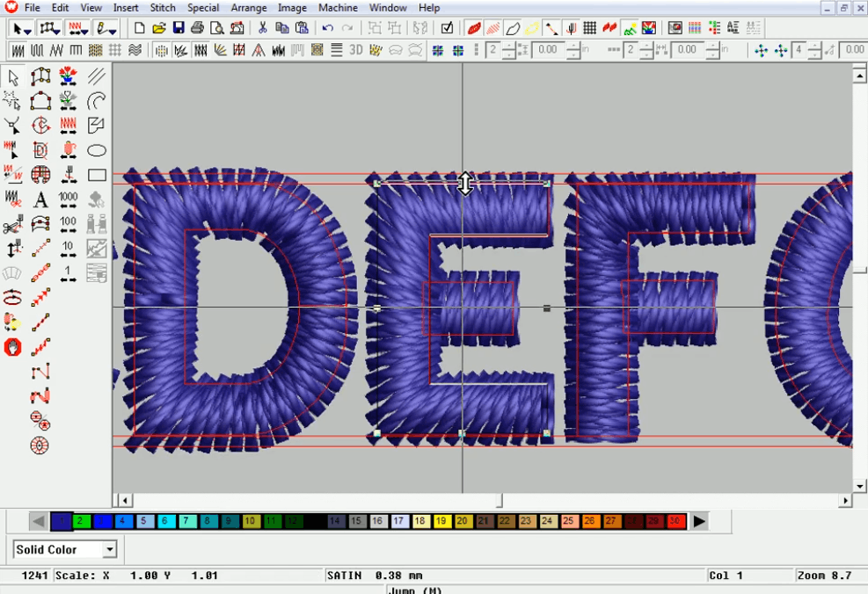
Task: Open the View menu
Action: click(91, 8)
